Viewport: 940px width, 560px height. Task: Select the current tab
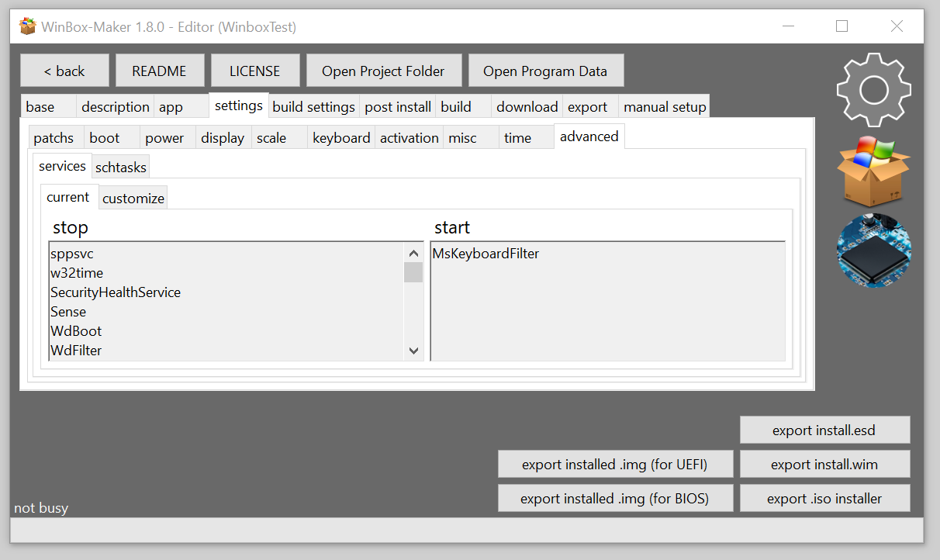[70, 196]
